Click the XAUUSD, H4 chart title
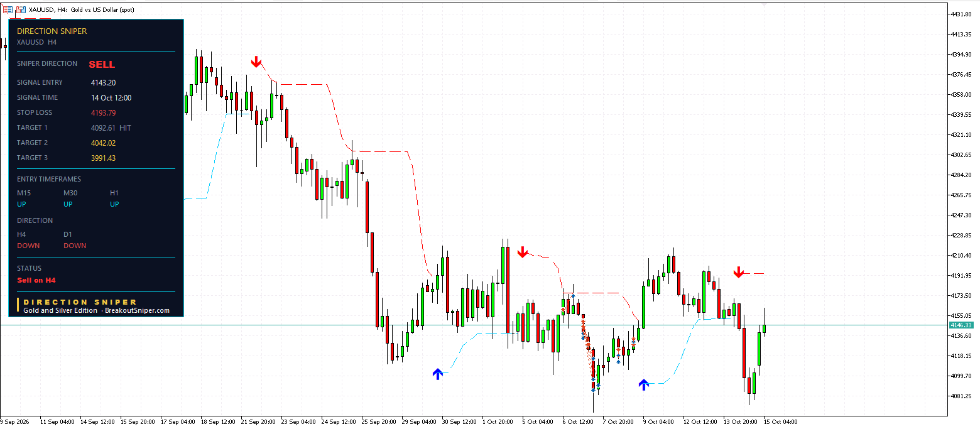 [82, 10]
